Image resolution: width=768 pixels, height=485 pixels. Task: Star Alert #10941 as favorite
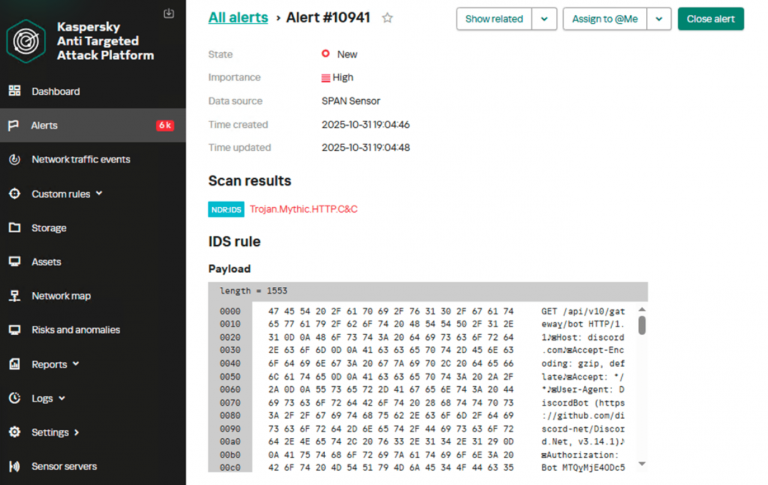[x=387, y=18]
